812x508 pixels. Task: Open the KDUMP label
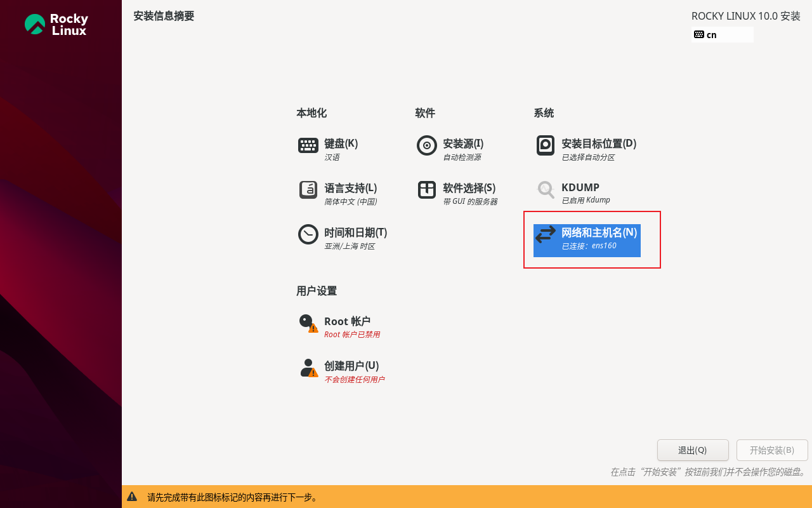(580, 187)
